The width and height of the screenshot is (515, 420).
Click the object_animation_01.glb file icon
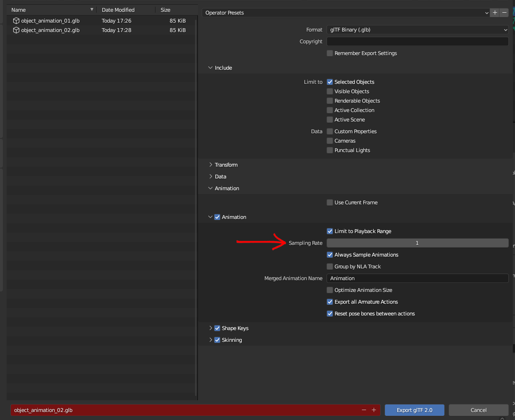click(16, 21)
